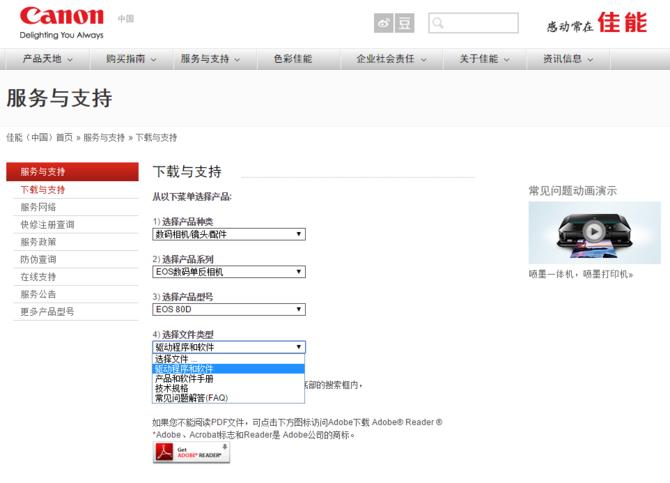Image resolution: width=670 pixels, height=483 pixels.
Task: Expand the product model dropdown EOS 80D
Action: pyautogui.click(x=229, y=309)
